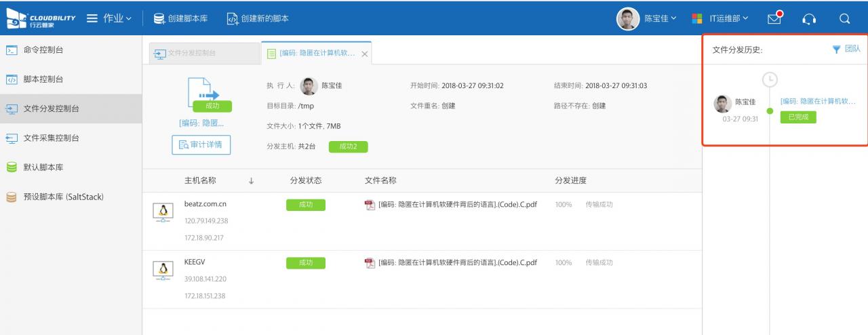Close the 编码 file distribution tab
Image resolution: width=868 pixels, height=335 pixels.
[x=365, y=54]
